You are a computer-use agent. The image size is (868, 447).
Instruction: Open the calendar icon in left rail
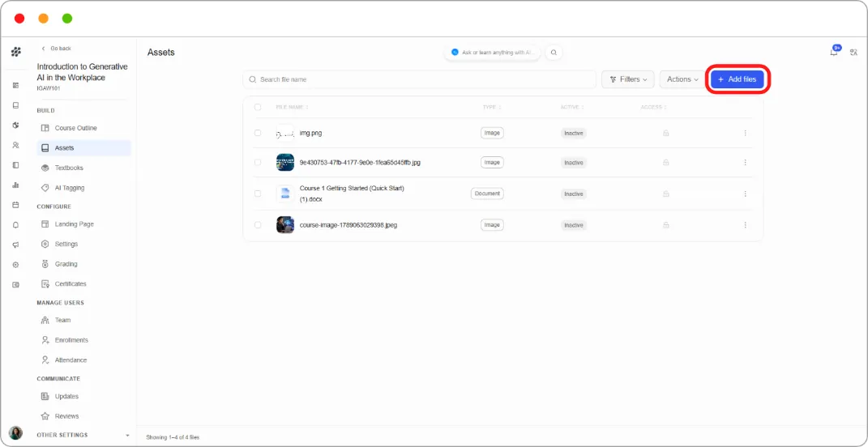coord(15,205)
